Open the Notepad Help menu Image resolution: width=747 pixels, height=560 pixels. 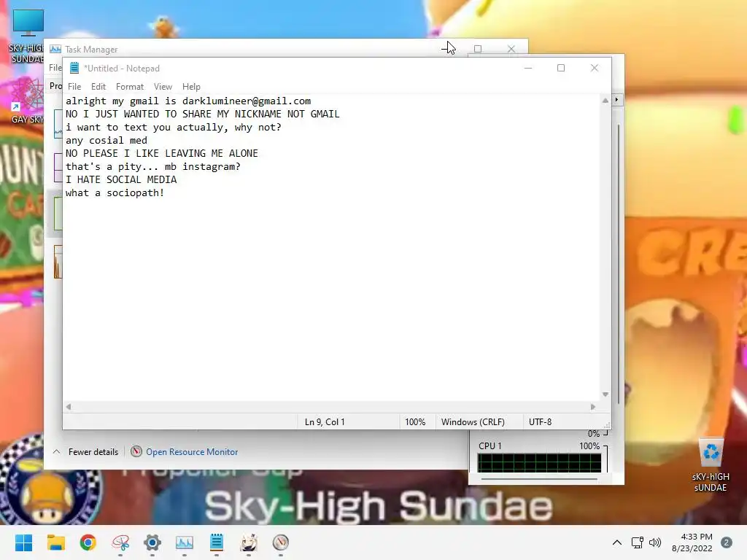(191, 87)
